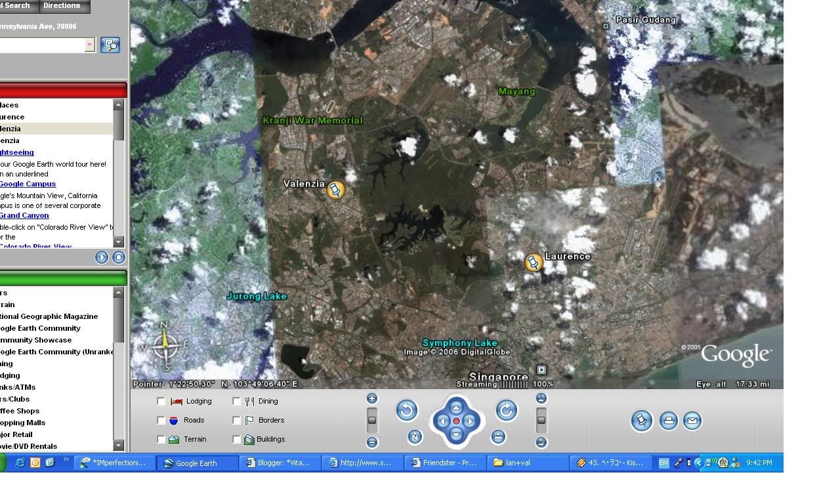
Task: Open the Sightseeing link
Action: (x=16, y=152)
